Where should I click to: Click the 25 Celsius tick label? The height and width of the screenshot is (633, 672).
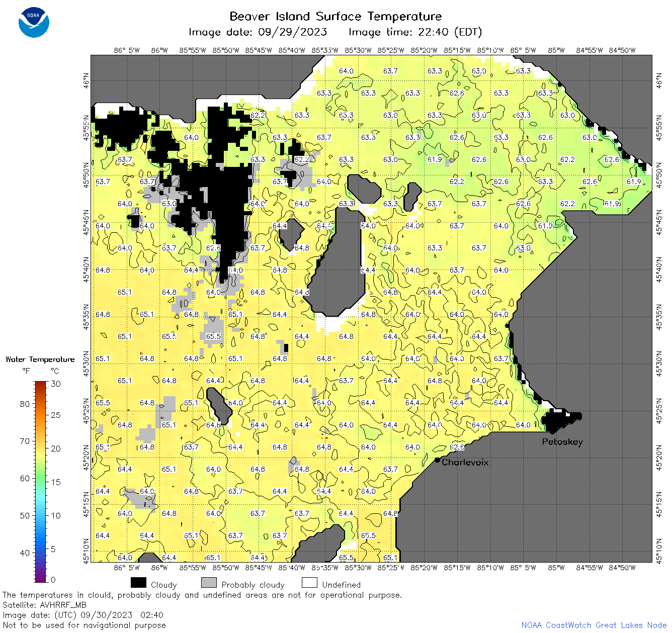56,415
